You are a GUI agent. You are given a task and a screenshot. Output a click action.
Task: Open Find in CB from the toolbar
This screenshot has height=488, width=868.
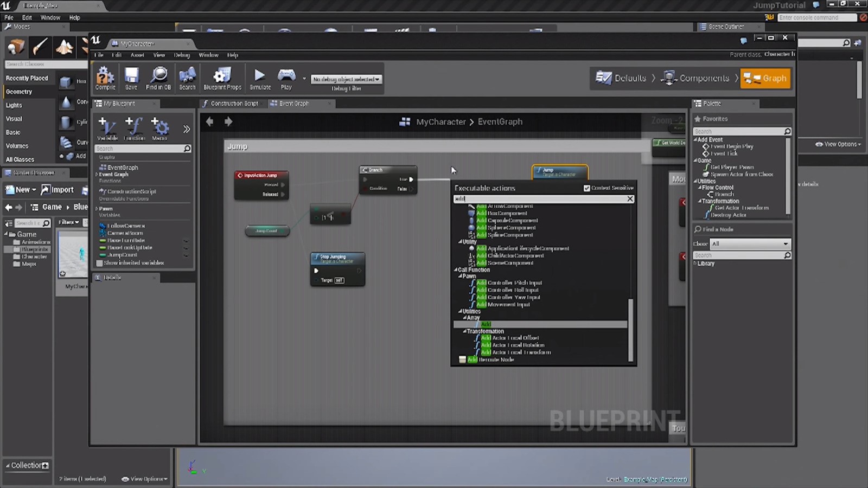(158, 78)
